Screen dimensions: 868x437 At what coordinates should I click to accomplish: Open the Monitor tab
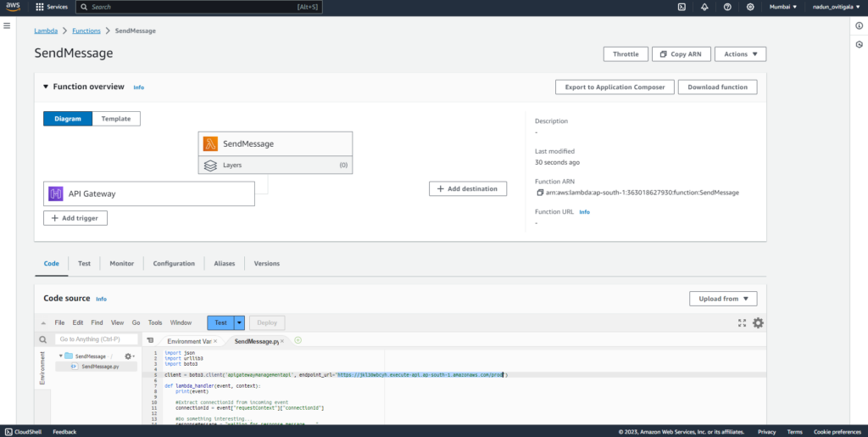(x=122, y=264)
